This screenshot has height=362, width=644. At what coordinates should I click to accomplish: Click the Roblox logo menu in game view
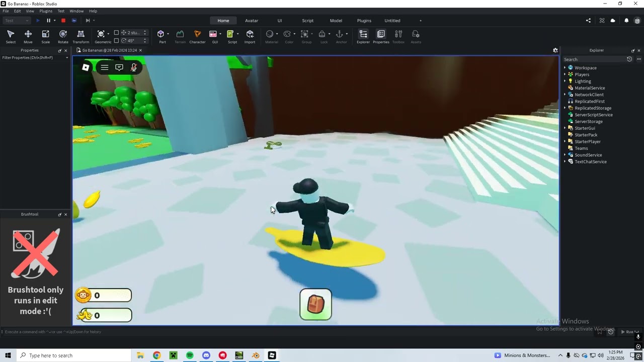(x=86, y=67)
